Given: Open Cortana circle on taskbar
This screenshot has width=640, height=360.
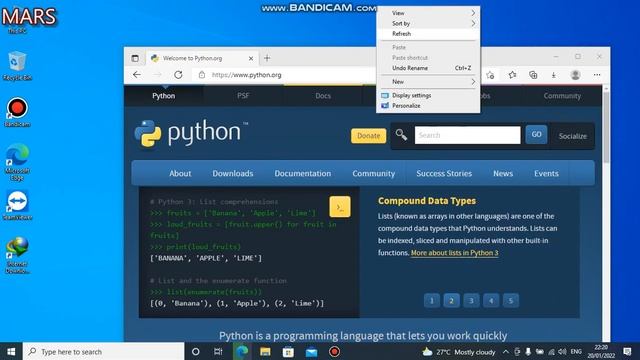Looking at the screenshot, I should click(x=196, y=351).
